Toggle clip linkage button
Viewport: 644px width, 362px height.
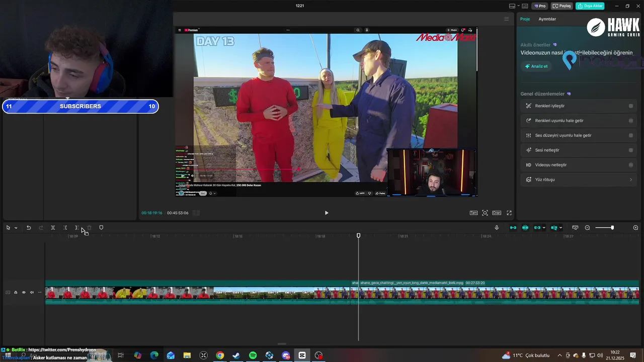(x=537, y=228)
